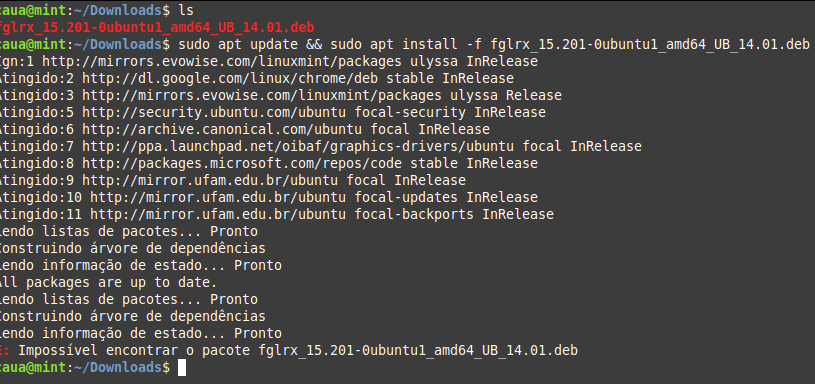The width and height of the screenshot is (815, 384).
Task: Click the mirror.ufam.edu.br URL on the focal-backports line
Action: [x=218, y=215]
